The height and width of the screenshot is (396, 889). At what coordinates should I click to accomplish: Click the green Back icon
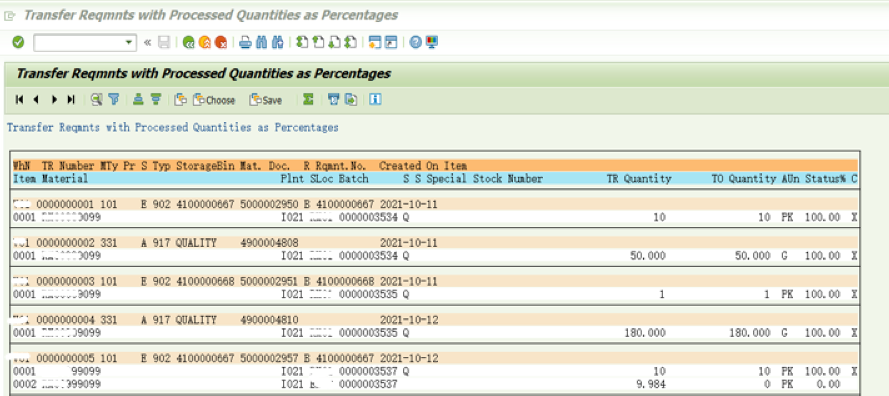pos(189,43)
